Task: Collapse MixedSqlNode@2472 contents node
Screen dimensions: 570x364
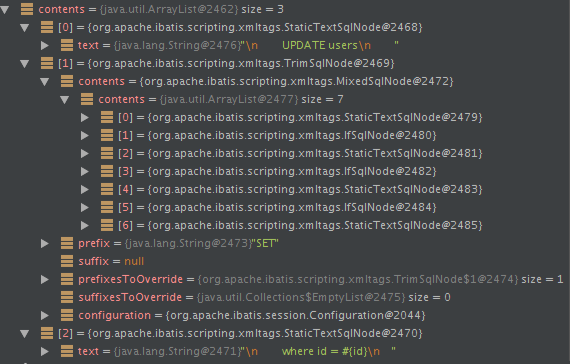Action: (x=45, y=82)
